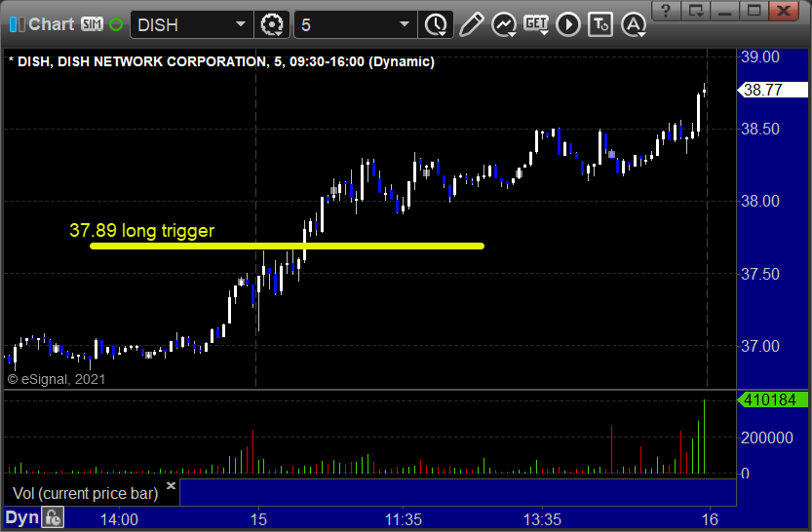Select the pencil drawing tools icon

[471, 24]
